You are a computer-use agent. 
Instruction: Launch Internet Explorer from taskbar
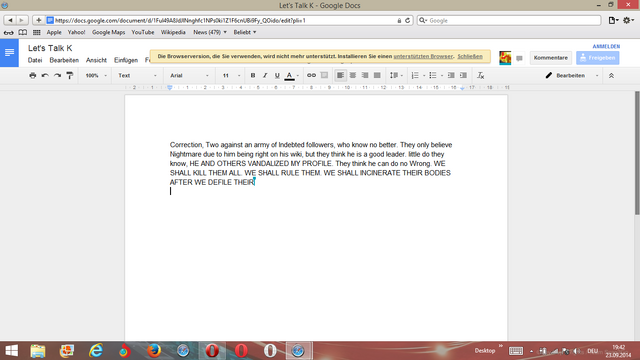point(96,351)
